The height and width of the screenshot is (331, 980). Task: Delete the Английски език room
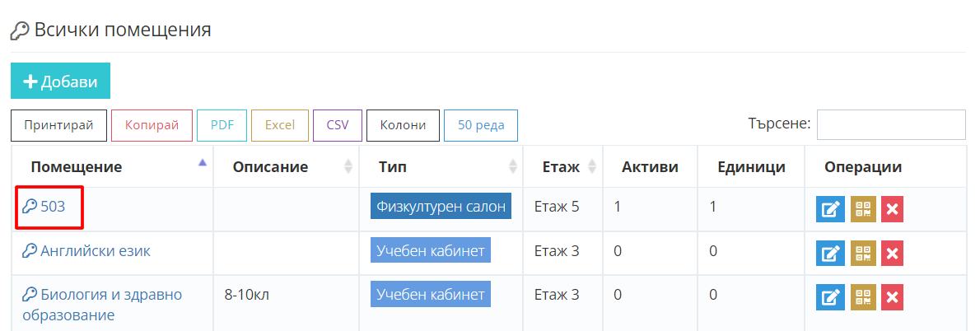click(894, 254)
